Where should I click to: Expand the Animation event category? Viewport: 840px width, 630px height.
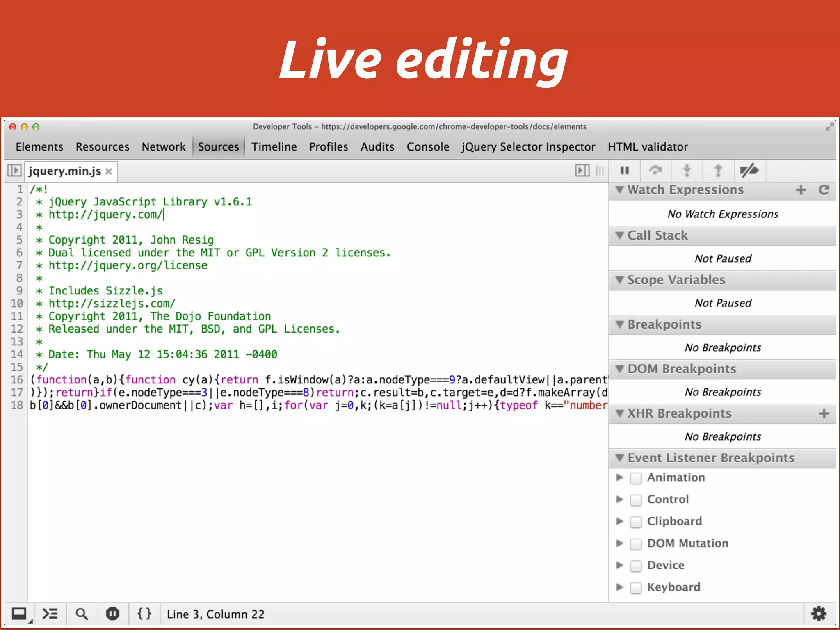[x=620, y=477]
